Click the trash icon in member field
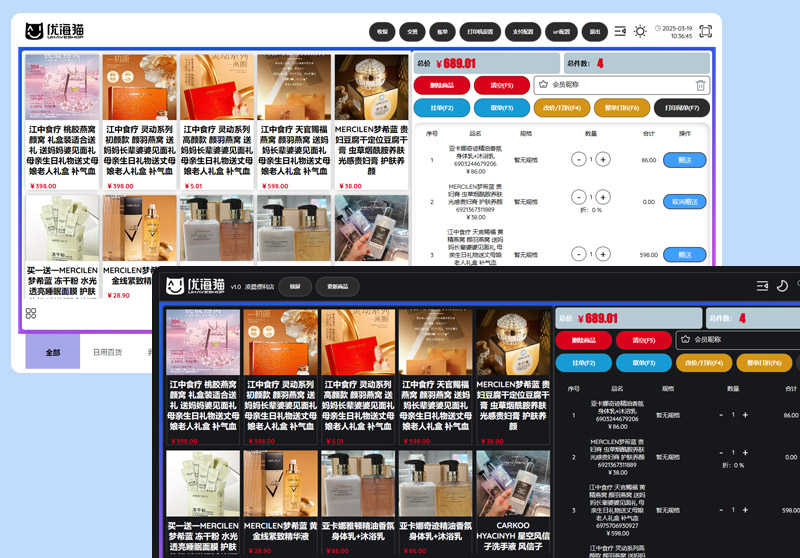800x558 pixels. click(x=700, y=86)
